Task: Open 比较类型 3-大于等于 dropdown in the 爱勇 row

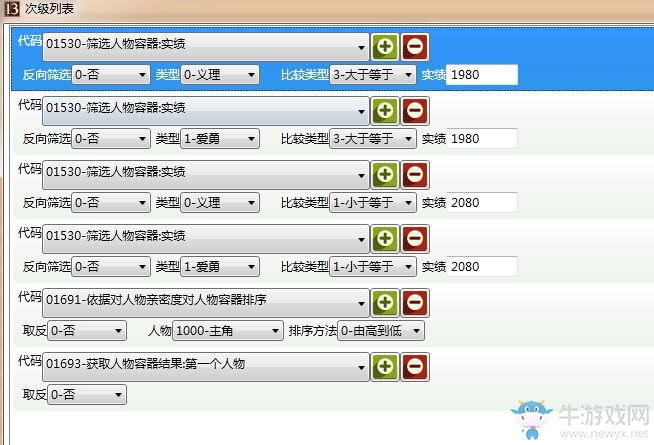Action: (373, 138)
